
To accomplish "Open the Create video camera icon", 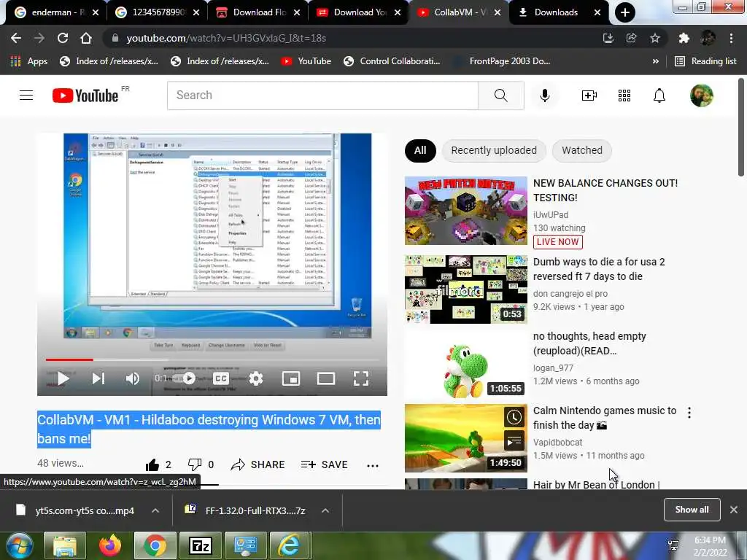I will [589, 96].
